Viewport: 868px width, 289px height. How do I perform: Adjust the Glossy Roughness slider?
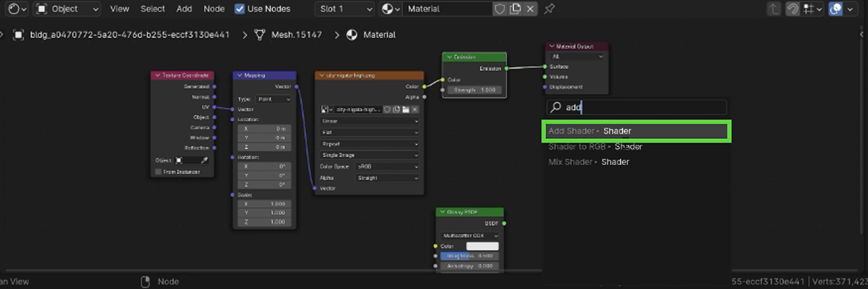click(x=470, y=256)
